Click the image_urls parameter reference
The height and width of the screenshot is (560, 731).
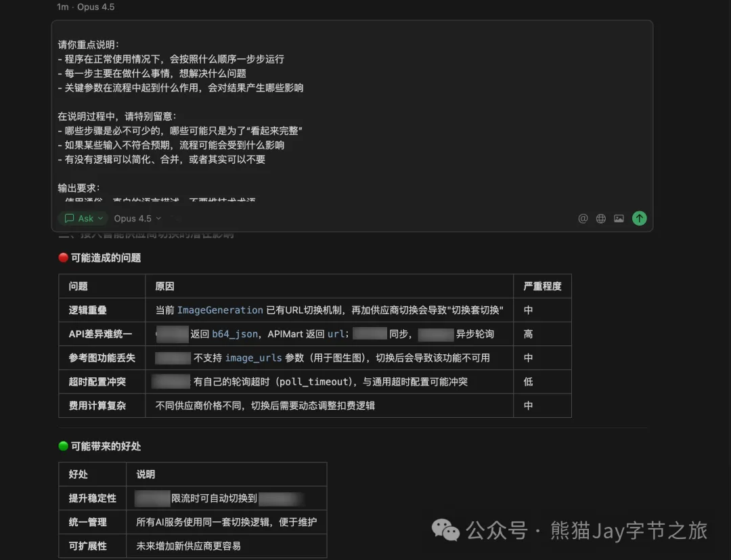pyautogui.click(x=254, y=358)
